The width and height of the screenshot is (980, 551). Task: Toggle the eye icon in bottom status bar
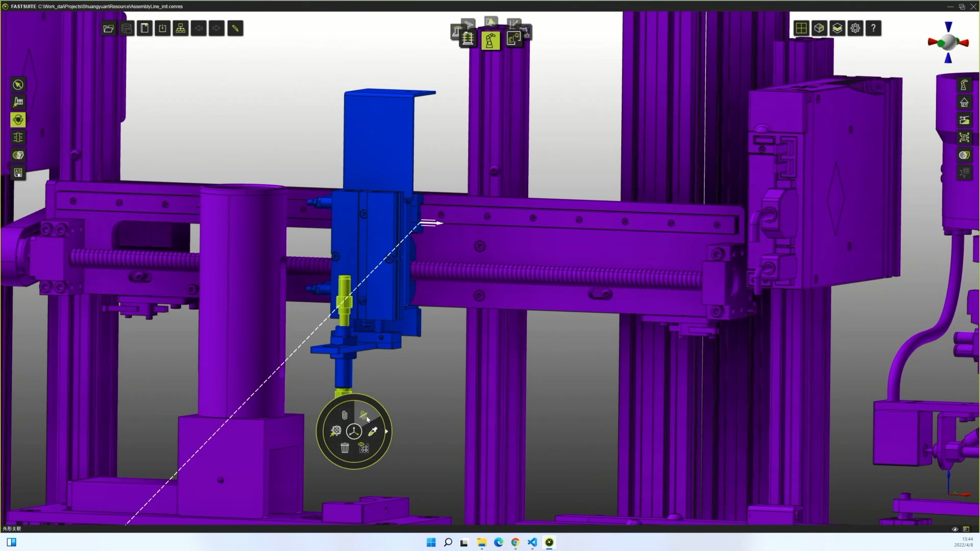(x=955, y=529)
